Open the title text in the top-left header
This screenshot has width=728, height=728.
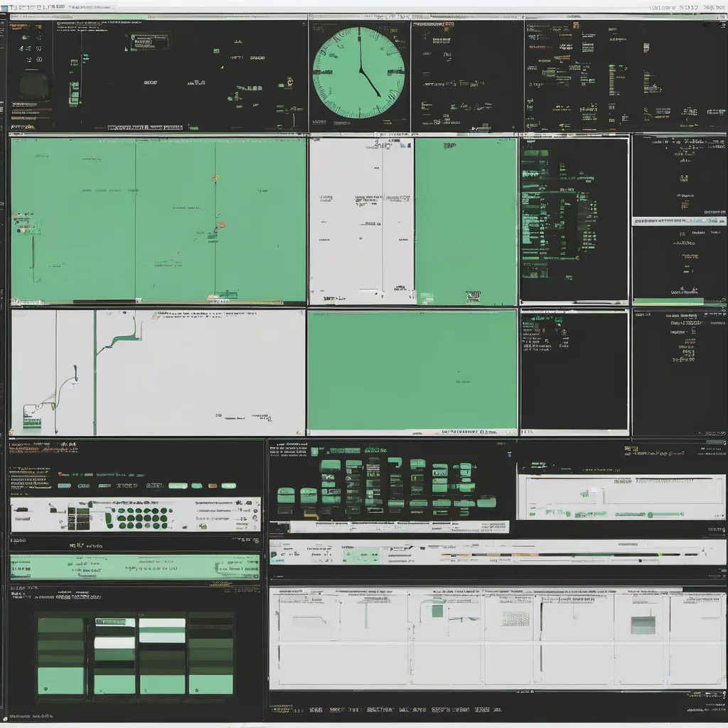click(36, 7)
